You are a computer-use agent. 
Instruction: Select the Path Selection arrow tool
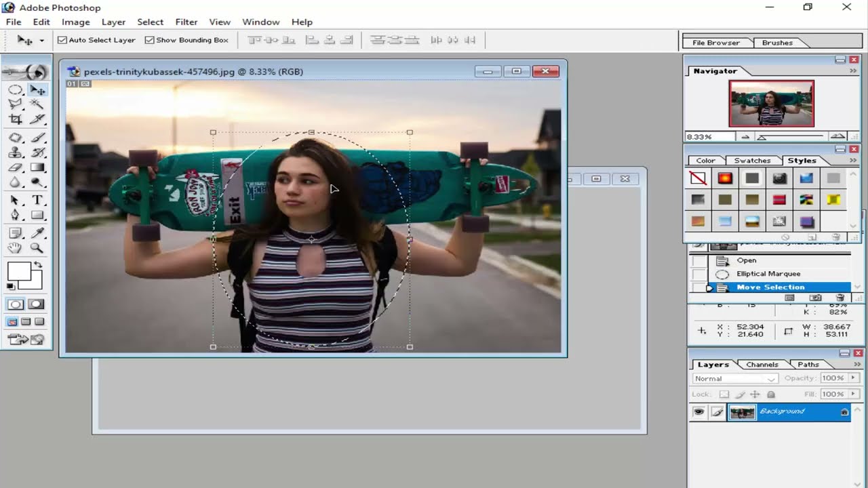point(15,201)
